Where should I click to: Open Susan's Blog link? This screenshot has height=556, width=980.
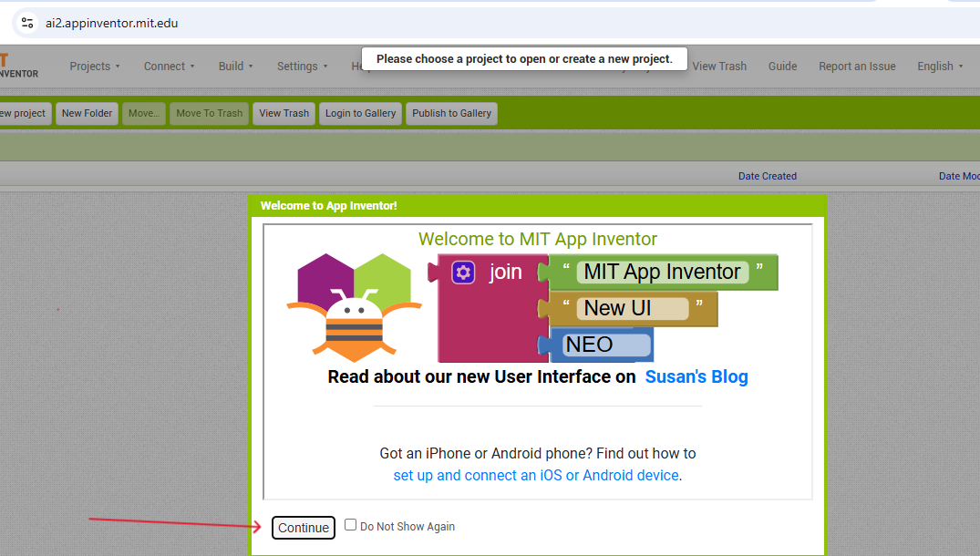[696, 376]
